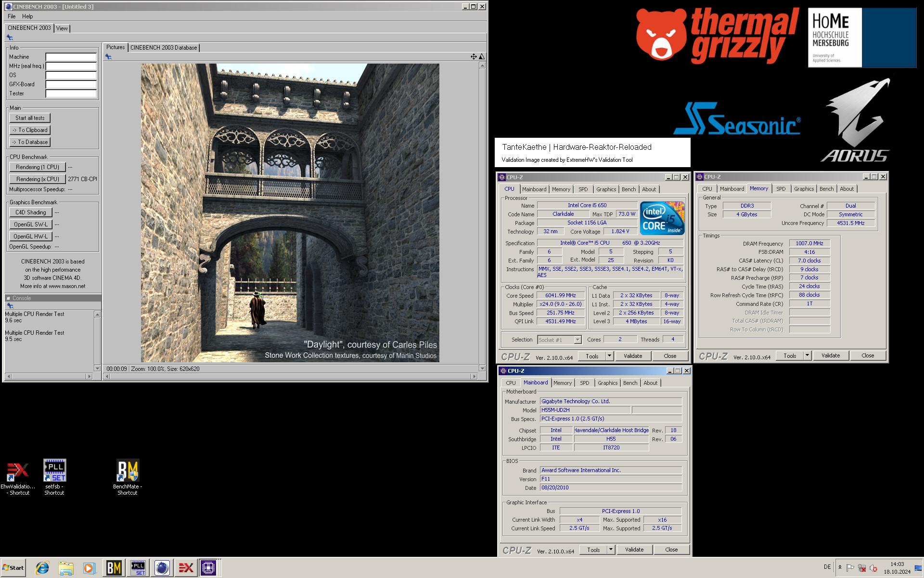Open Tools dropdown arrow in CPU-Z CPU window

coord(609,356)
